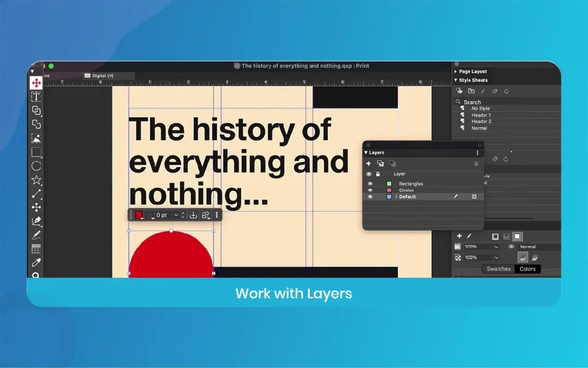Select the Eyedropper tool
Image resolution: width=588 pixels, height=368 pixels.
[x=36, y=262]
